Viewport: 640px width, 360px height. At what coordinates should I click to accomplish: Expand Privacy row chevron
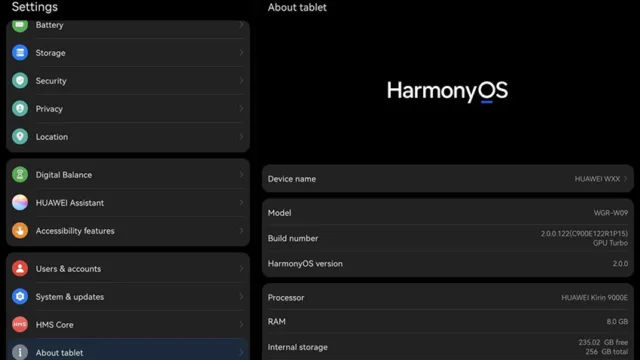241,109
